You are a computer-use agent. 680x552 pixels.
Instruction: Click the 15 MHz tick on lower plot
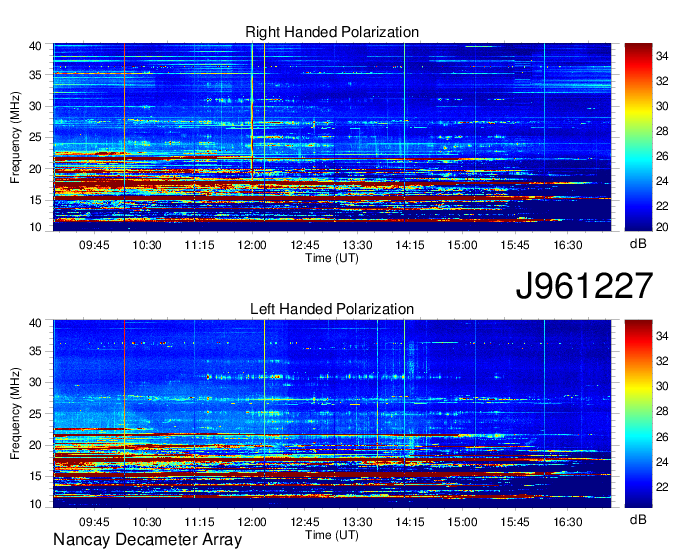(35, 476)
